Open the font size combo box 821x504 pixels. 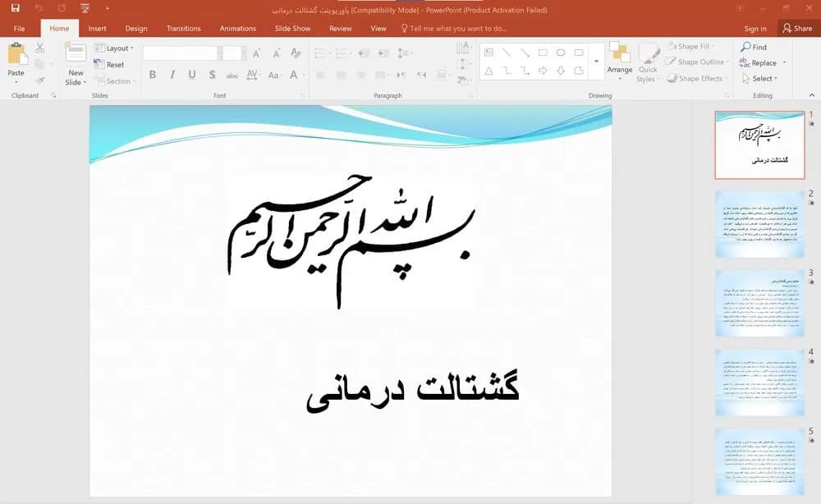(x=232, y=53)
